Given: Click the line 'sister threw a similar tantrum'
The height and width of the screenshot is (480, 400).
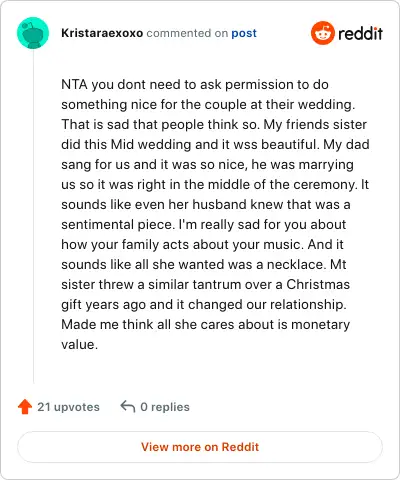Looking at the screenshot, I should click(x=206, y=285).
